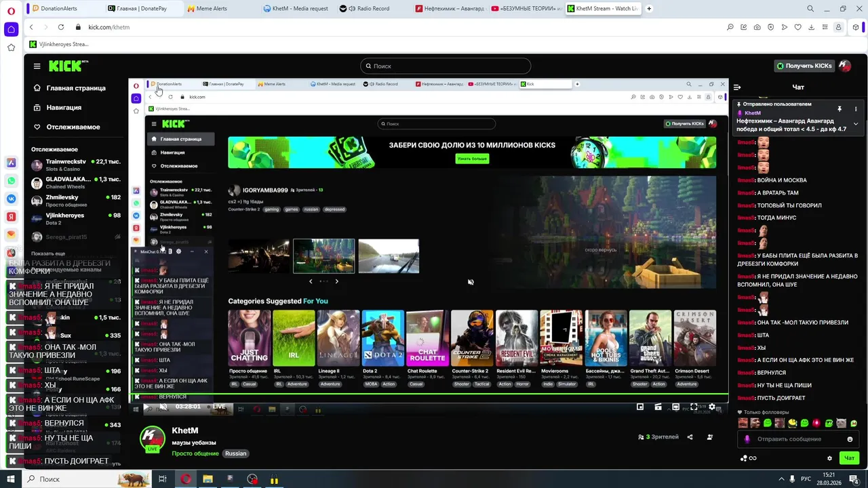The image size is (868, 488).
Task: Open the player settings gear
Action: (711, 407)
